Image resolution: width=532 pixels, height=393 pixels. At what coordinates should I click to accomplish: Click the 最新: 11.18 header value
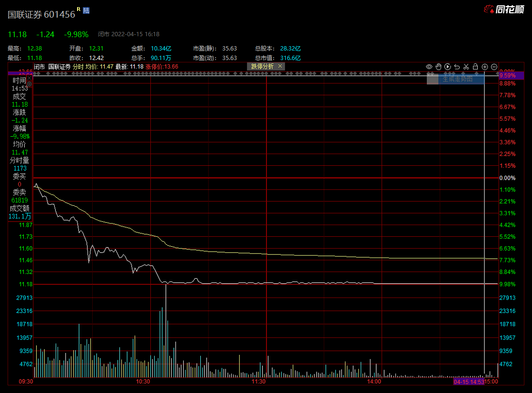tap(129, 67)
